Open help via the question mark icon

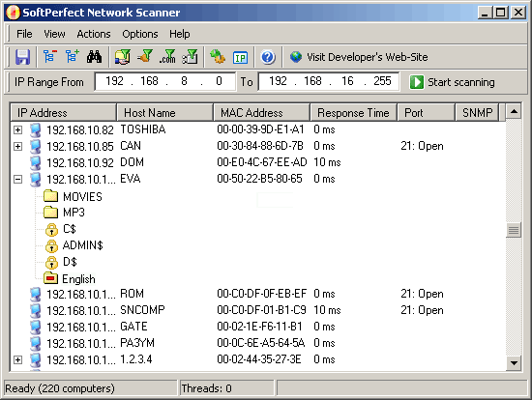pos(268,57)
